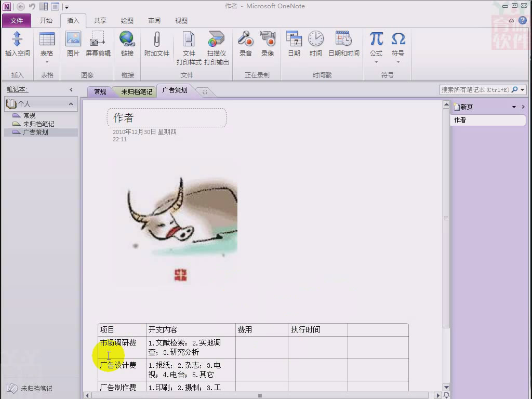Open the 公式 dropdown arrow

point(376,62)
